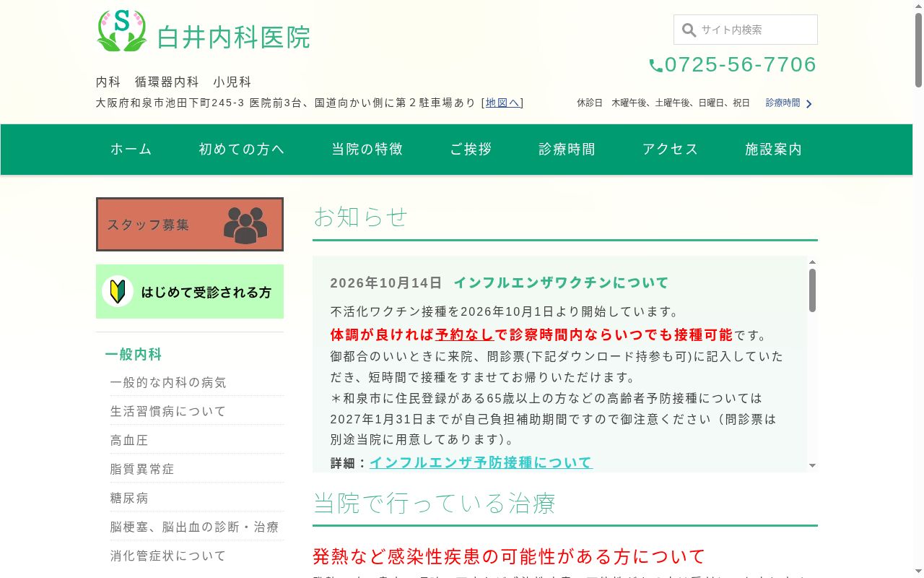
Task: Open 糖尿病 sidebar link
Action: click(129, 498)
